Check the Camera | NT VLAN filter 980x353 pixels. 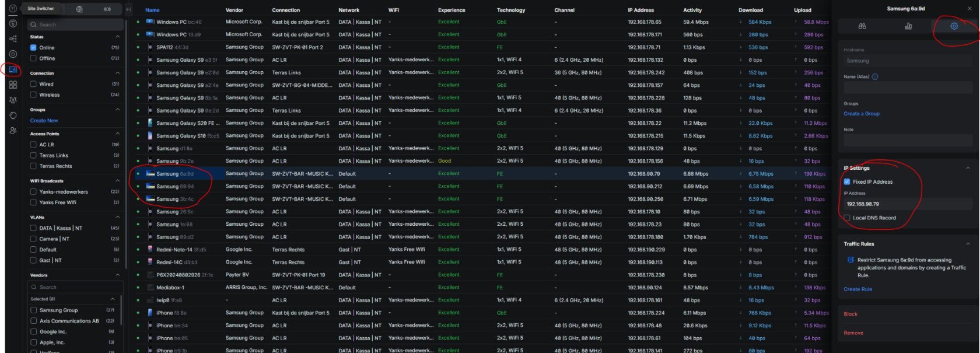pos(34,239)
